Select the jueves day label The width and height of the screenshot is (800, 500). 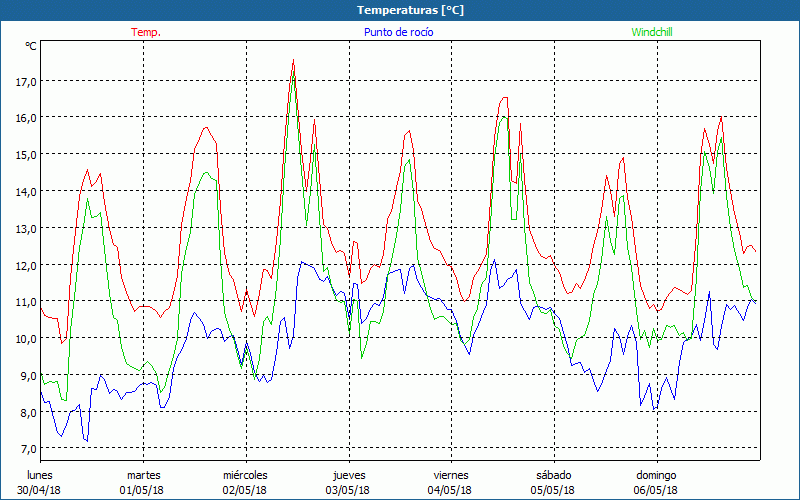(348, 474)
